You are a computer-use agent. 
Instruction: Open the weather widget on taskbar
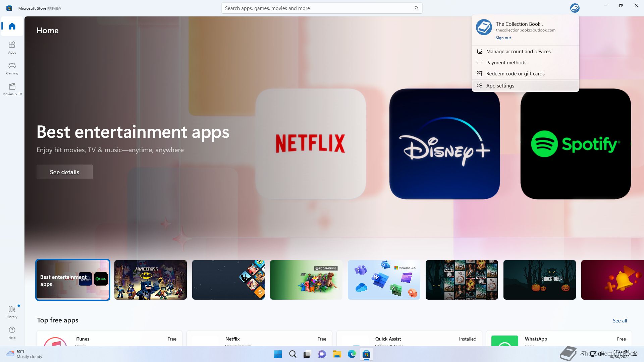coord(24,354)
